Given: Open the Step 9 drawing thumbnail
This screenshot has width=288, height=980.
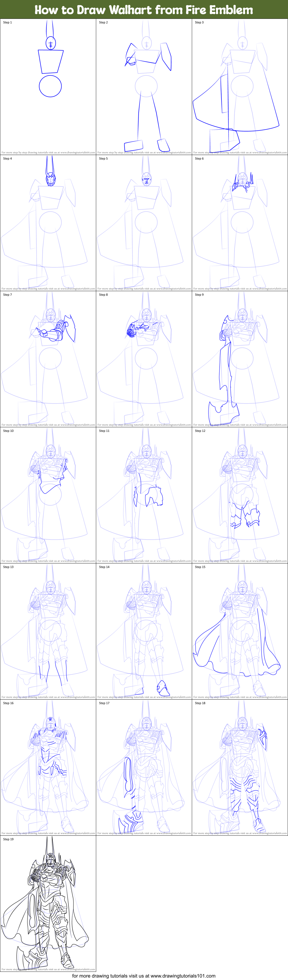Looking at the screenshot, I should (240, 359).
